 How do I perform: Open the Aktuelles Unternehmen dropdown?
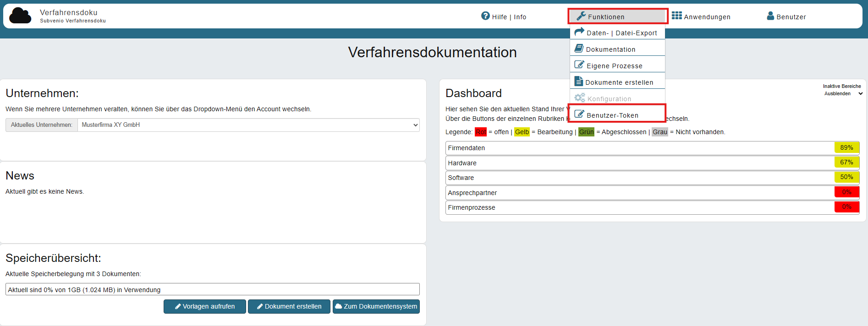point(248,125)
